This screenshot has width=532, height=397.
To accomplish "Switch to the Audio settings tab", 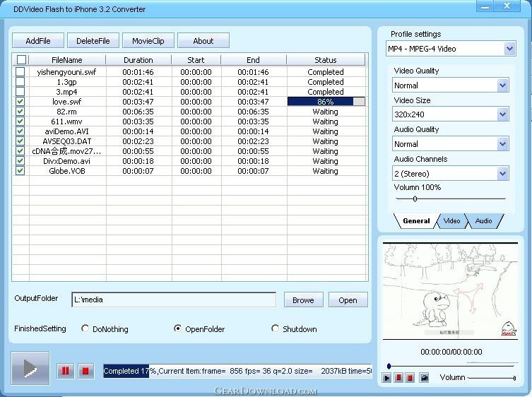I will [x=483, y=221].
